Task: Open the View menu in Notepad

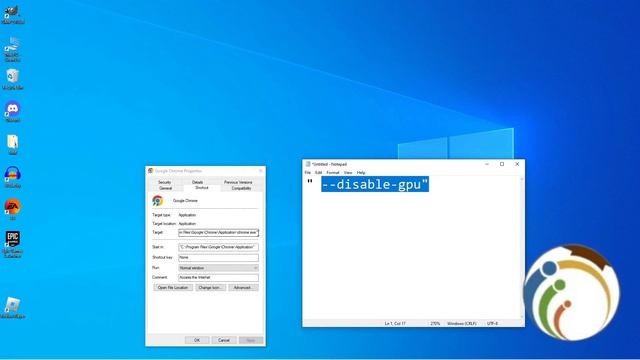Action: [x=348, y=173]
